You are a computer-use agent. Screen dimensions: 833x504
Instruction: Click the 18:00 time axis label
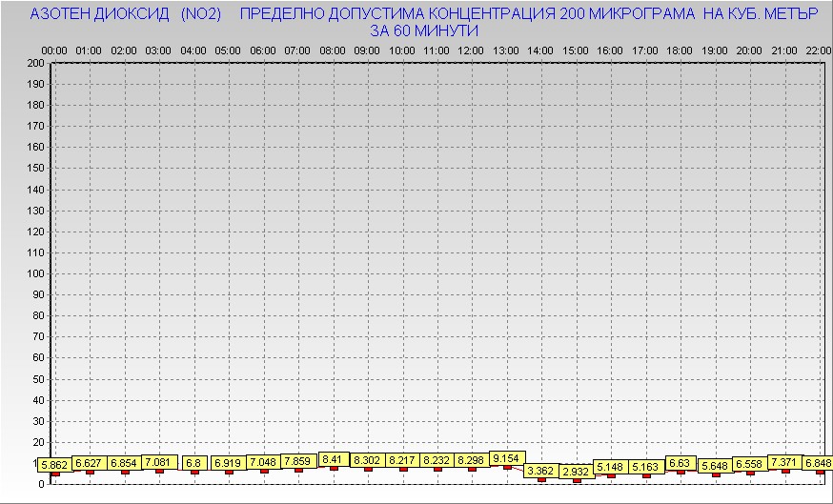680,50
